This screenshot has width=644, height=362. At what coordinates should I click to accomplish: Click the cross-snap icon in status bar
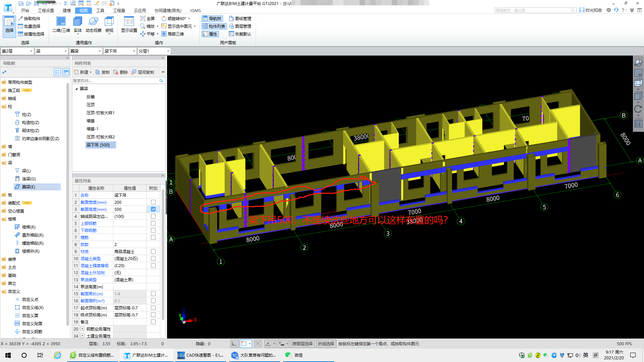(x=258, y=344)
